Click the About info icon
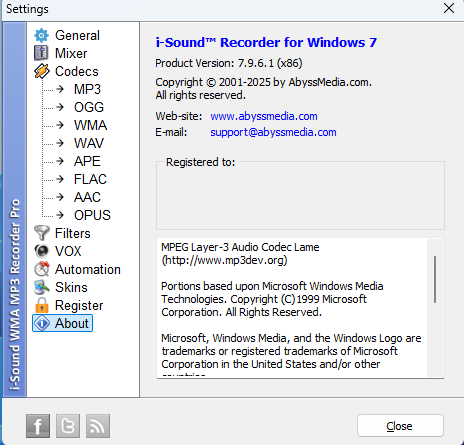464x445 pixels. coord(41,323)
